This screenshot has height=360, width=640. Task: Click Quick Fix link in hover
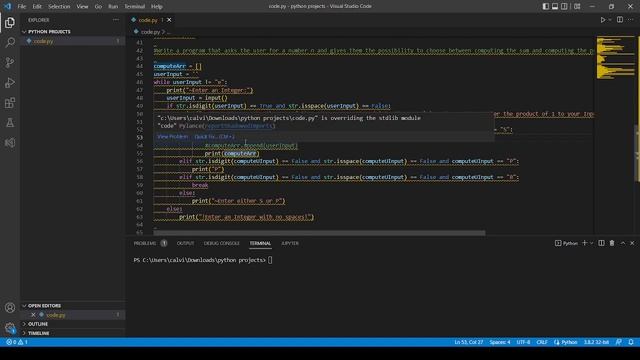pyautogui.click(x=214, y=136)
